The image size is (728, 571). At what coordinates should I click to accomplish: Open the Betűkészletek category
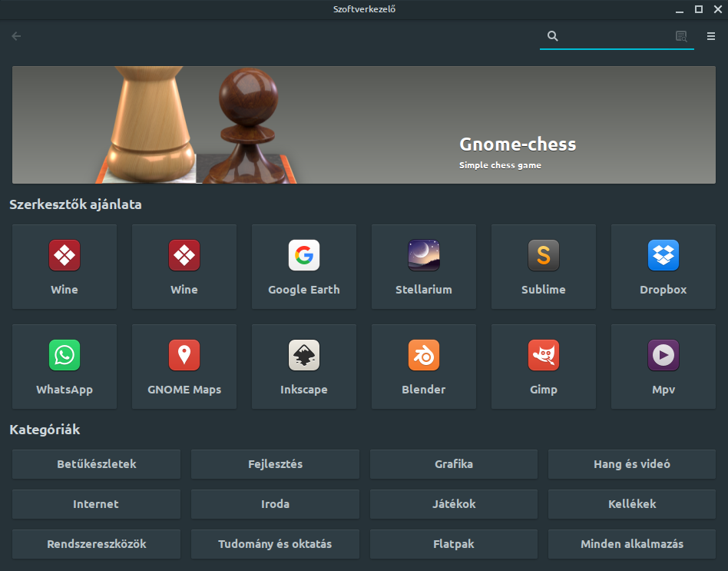pos(97,464)
